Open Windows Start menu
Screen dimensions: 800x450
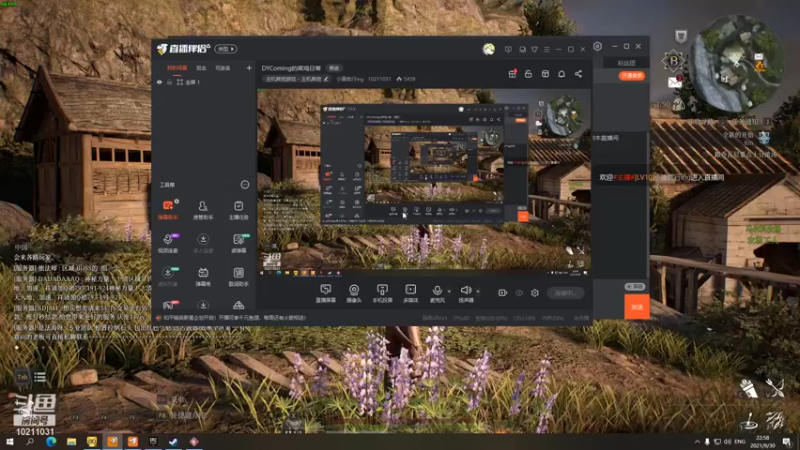tap(9, 441)
